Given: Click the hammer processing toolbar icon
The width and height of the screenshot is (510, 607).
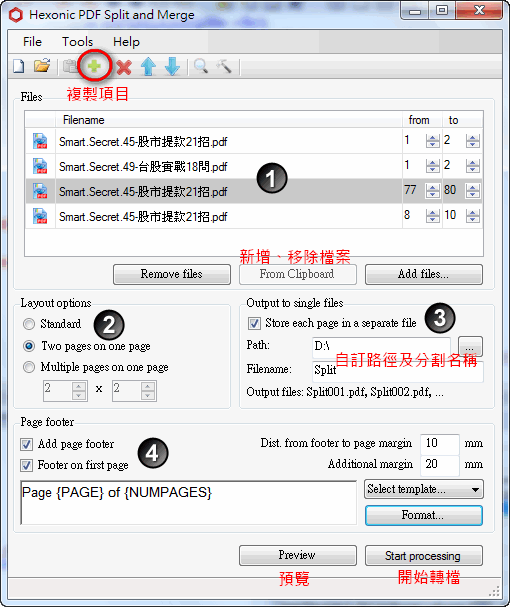Looking at the screenshot, I should tap(224, 66).
